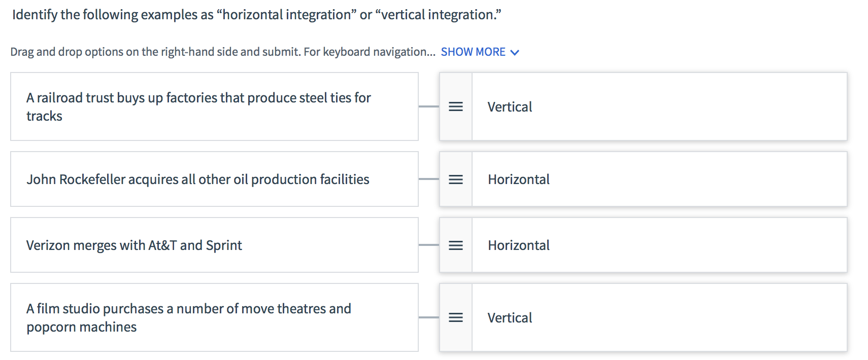Image resolution: width=868 pixels, height=360 pixels.
Task: Click the connector line after the Verizon prompt
Action: pos(429,245)
